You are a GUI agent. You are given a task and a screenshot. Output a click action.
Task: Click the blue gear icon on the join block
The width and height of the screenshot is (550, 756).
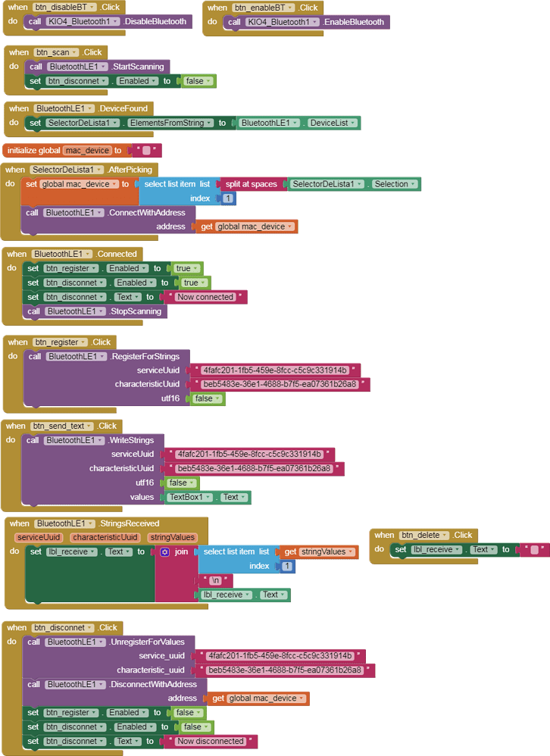coord(165,552)
